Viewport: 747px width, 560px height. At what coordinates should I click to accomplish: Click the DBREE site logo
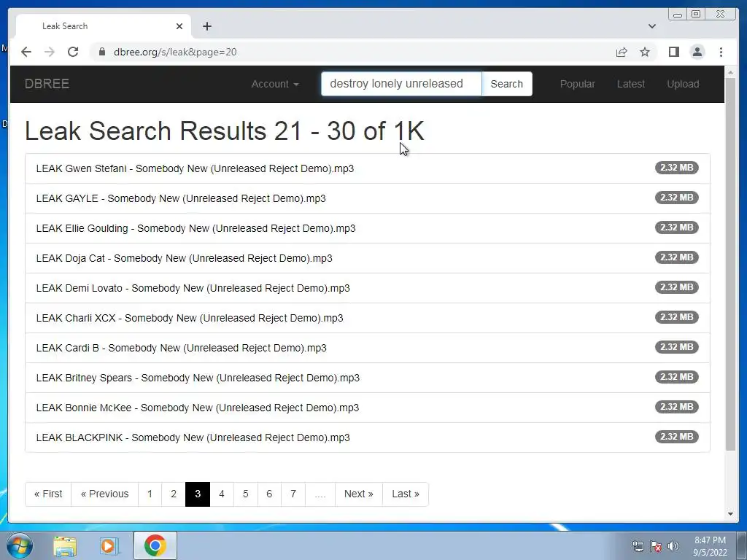pyautogui.click(x=47, y=84)
